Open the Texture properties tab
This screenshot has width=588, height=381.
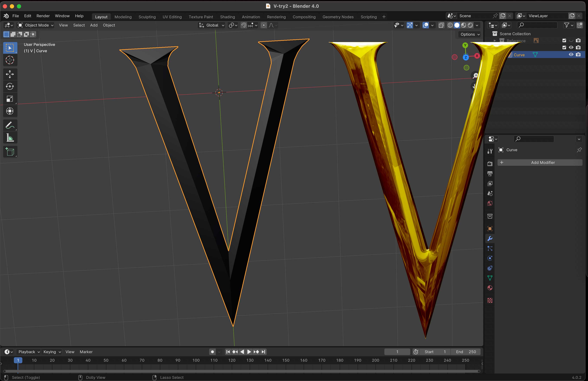click(x=490, y=300)
